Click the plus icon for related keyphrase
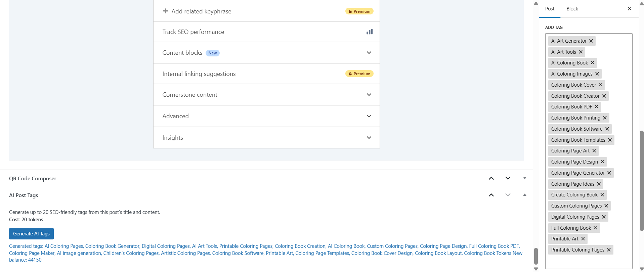 pos(166,11)
